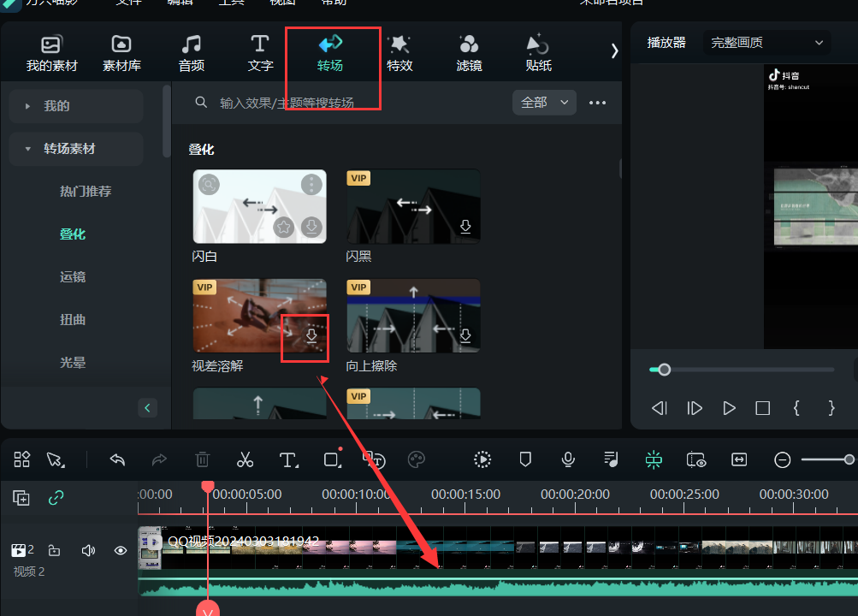The height and width of the screenshot is (616, 858).
Task: Click the text tool in timeline toolbar
Action: tap(288, 459)
